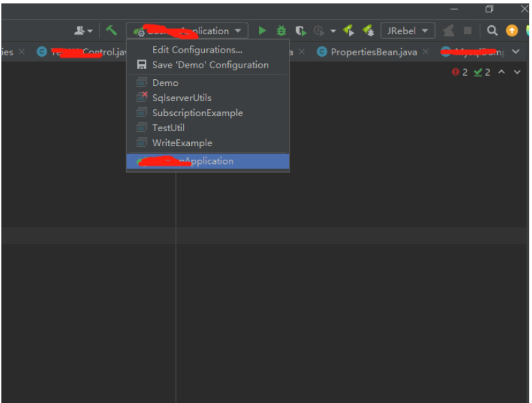Click the grayed-out rerun icon next to JRebel
Image resolution: width=532 pixels, height=403 pixels.
point(448,31)
